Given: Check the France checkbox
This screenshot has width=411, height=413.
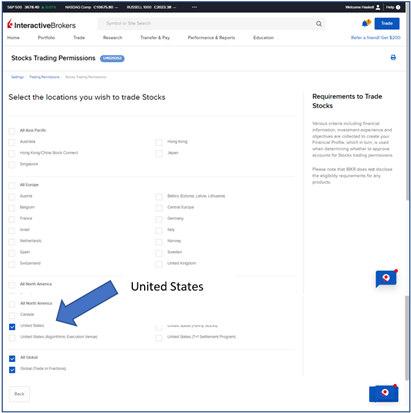Looking at the screenshot, I should coord(12,219).
